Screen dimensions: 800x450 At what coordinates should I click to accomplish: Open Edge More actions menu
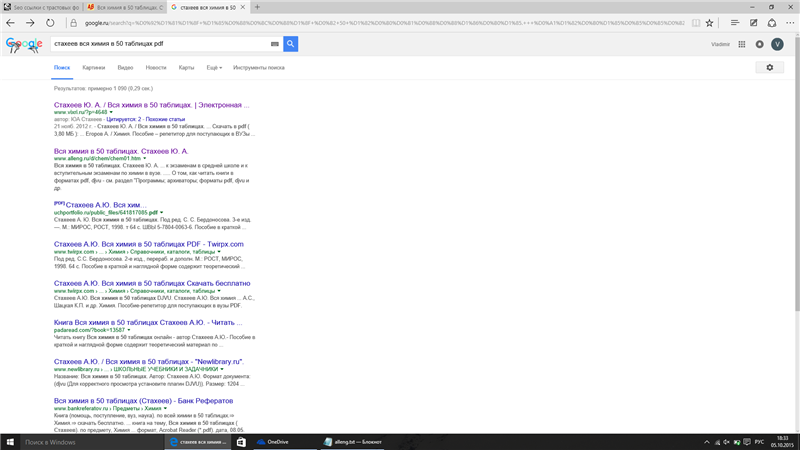[790, 23]
